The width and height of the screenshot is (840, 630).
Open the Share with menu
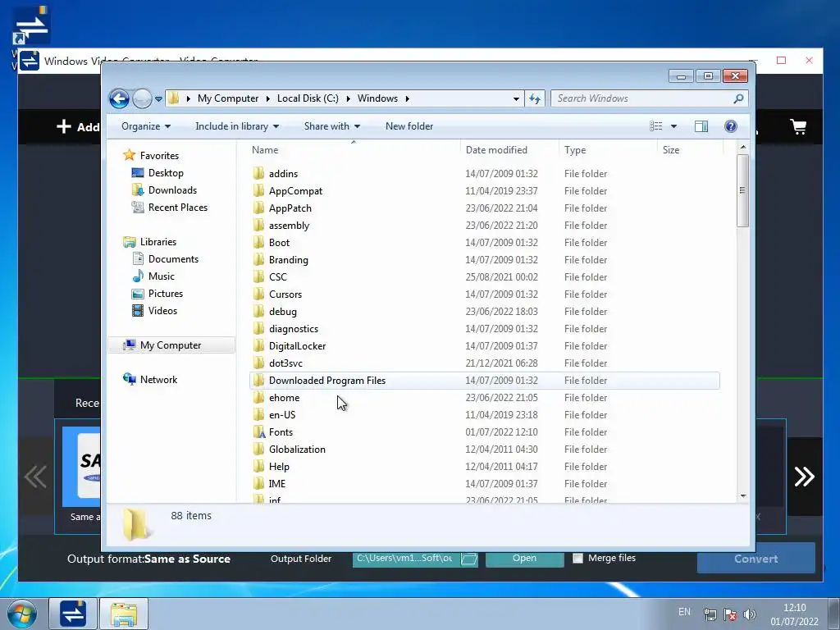pyautogui.click(x=332, y=126)
